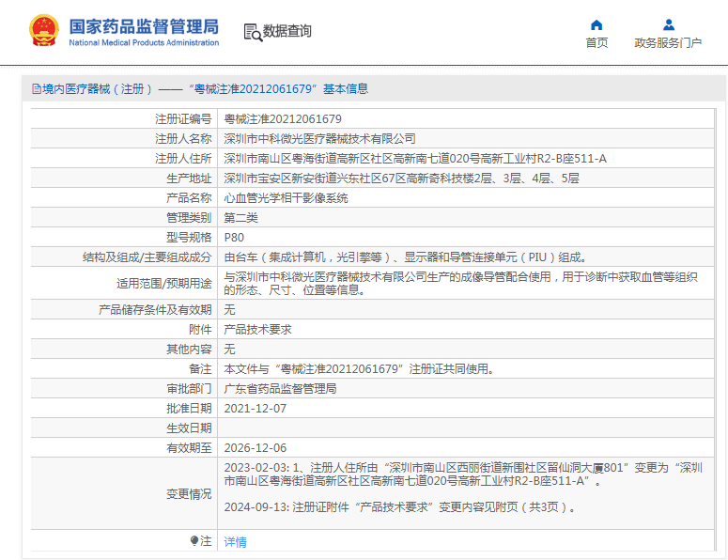Click the 适用范围/预期用途 label

point(163,283)
